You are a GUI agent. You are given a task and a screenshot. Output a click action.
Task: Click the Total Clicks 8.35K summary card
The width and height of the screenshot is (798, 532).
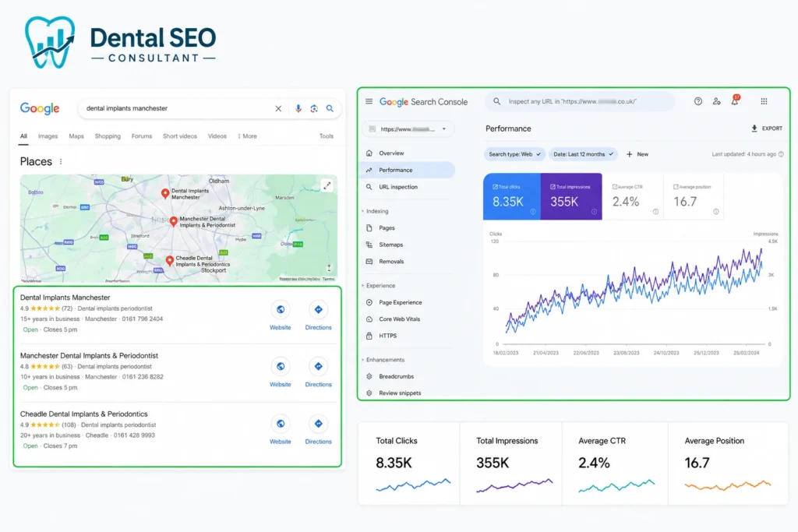pos(409,463)
